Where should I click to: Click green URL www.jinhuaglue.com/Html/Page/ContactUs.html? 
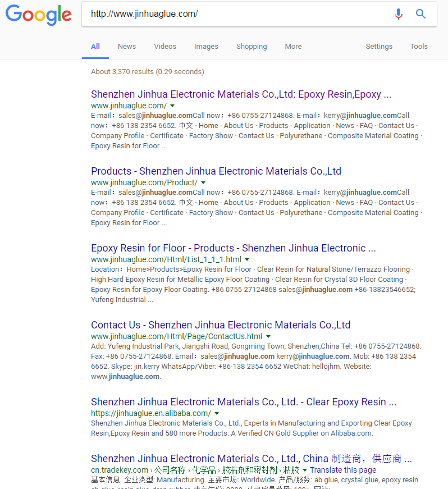[177, 336]
